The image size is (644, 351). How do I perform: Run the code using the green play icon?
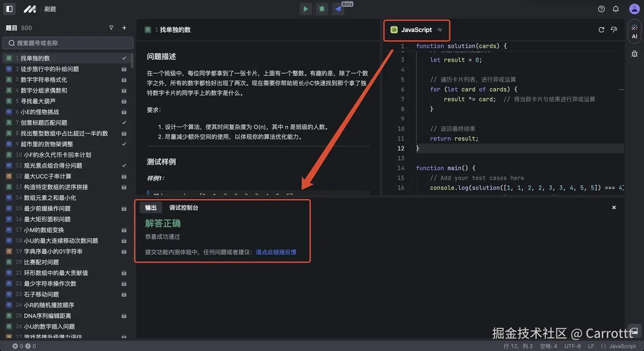pos(305,9)
